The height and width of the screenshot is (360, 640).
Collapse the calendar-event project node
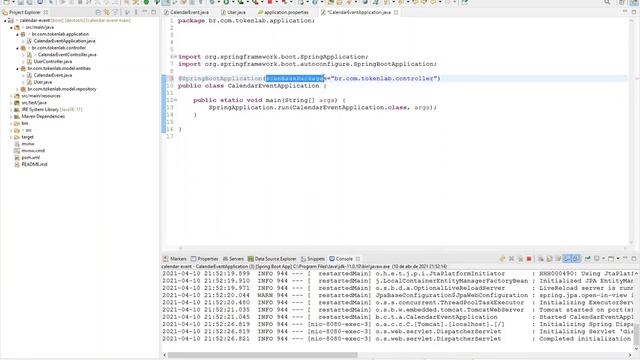5,20
